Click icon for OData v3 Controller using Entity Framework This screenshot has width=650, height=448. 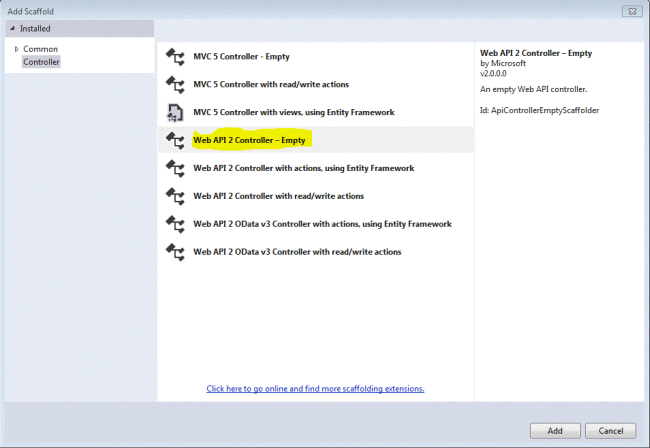click(x=175, y=224)
